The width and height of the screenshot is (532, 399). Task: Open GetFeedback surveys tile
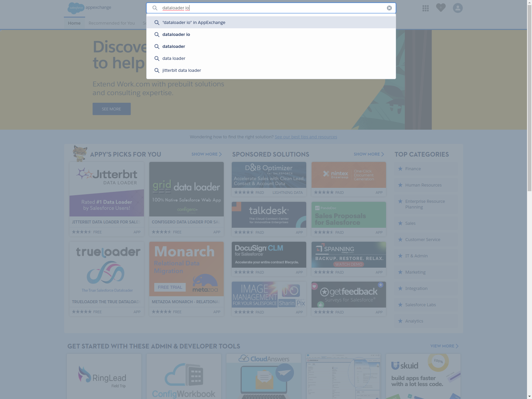349,299
